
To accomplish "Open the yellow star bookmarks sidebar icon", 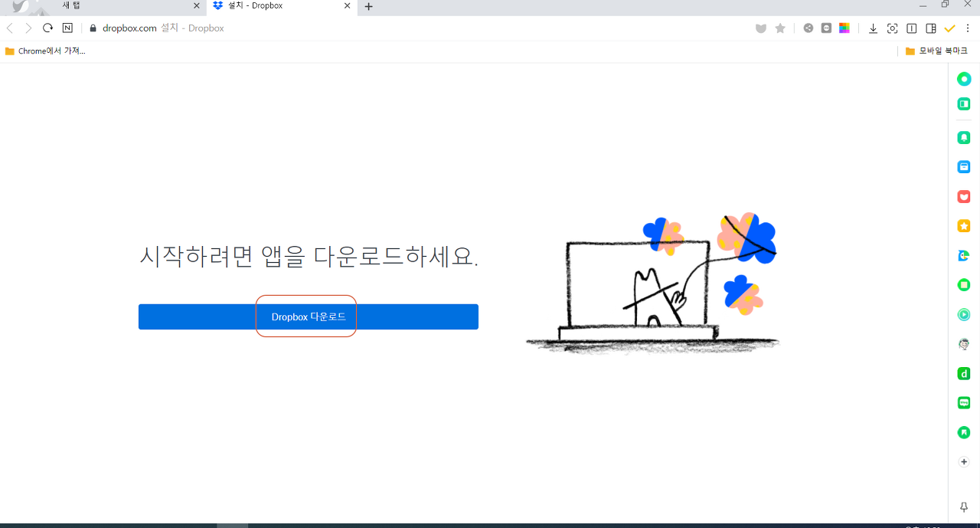I will 964,226.
